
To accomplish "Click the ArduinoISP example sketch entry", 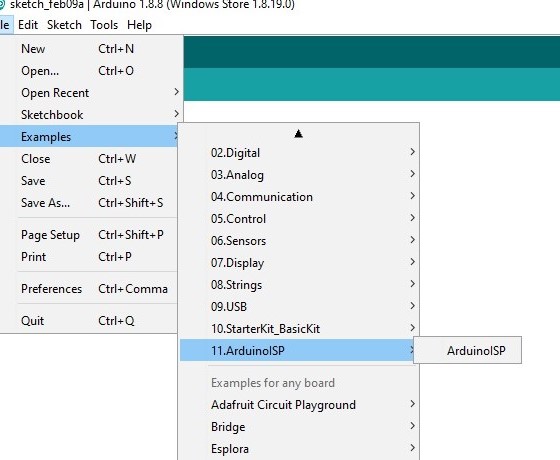I will click(467, 350).
